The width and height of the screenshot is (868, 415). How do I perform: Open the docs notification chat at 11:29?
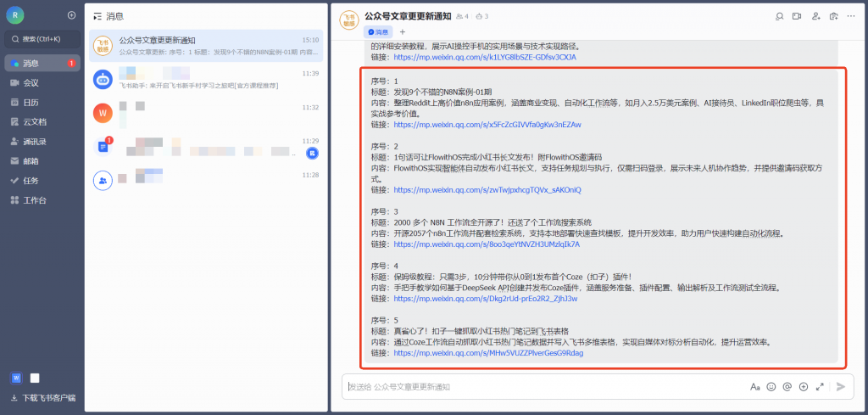(x=206, y=147)
